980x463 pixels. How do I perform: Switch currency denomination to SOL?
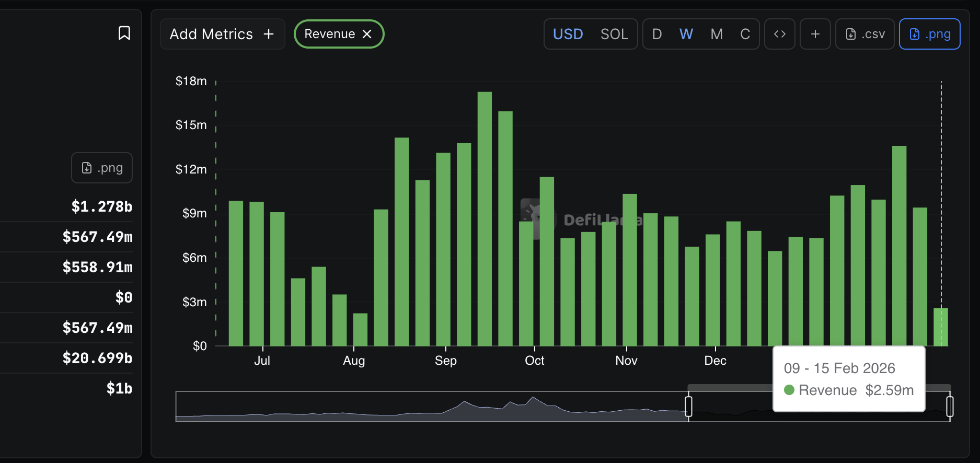[x=614, y=34]
